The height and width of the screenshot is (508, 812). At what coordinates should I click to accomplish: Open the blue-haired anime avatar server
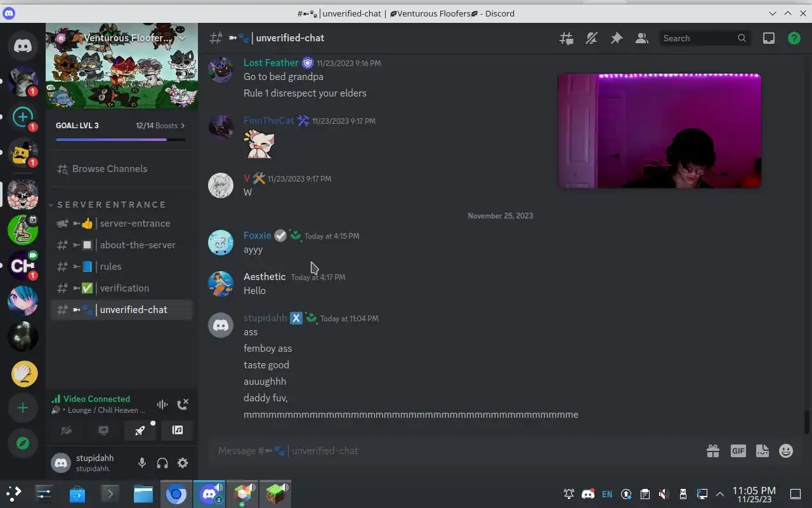[x=23, y=301]
